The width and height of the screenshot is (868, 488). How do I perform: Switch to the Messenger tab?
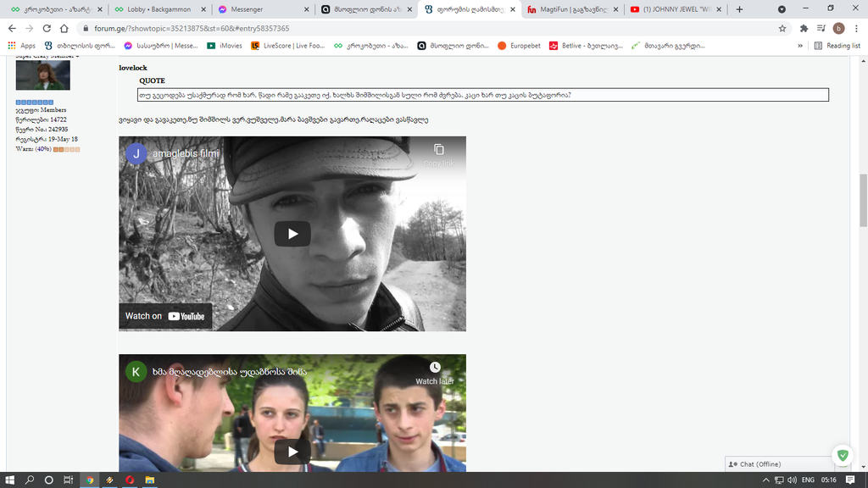(x=263, y=9)
